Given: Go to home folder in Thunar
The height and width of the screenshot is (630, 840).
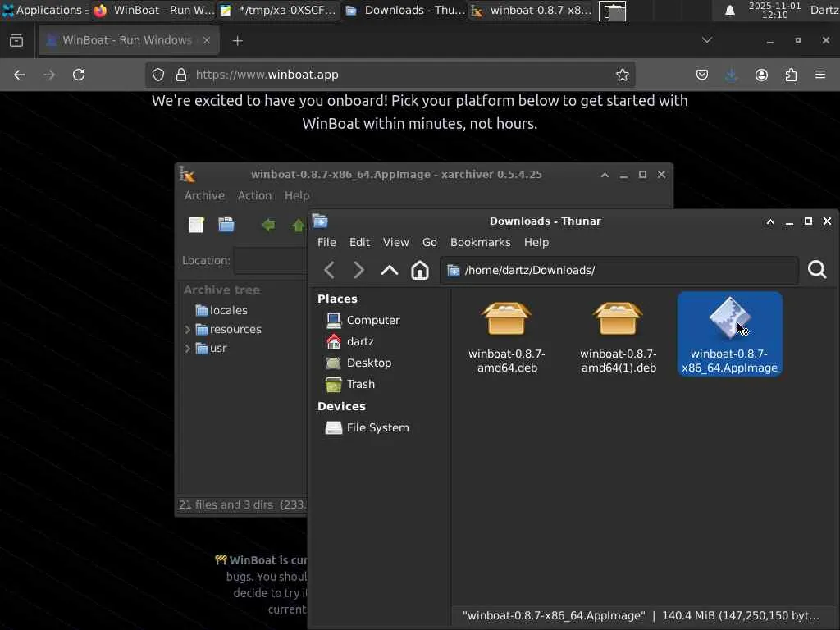Looking at the screenshot, I should [420, 270].
